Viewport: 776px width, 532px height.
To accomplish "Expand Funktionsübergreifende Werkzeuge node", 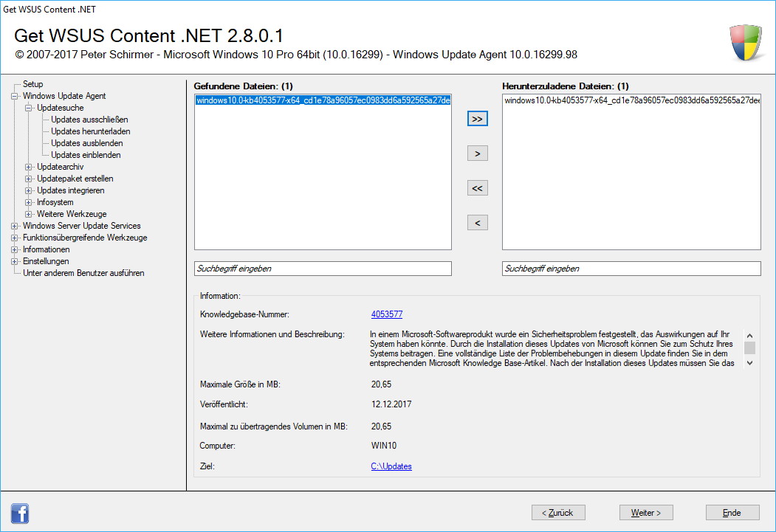I will tap(14, 238).
